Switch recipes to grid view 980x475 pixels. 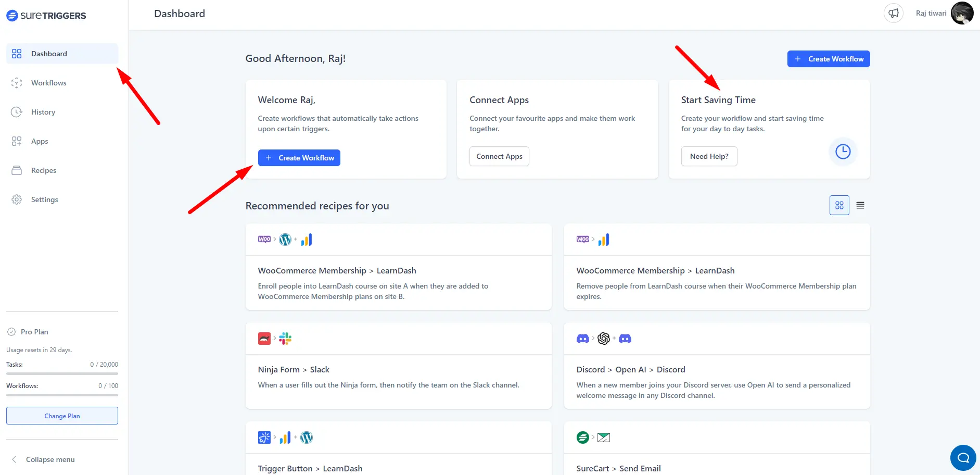coord(839,205)
